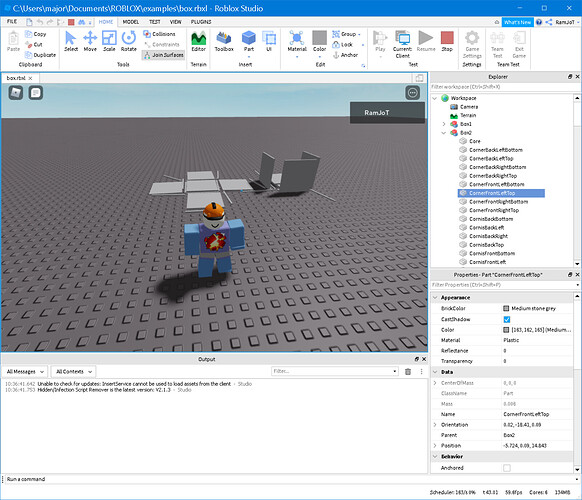Switch to the PLUGINS ribbon tab
This screenshot has height=500, width=582.
201,22
